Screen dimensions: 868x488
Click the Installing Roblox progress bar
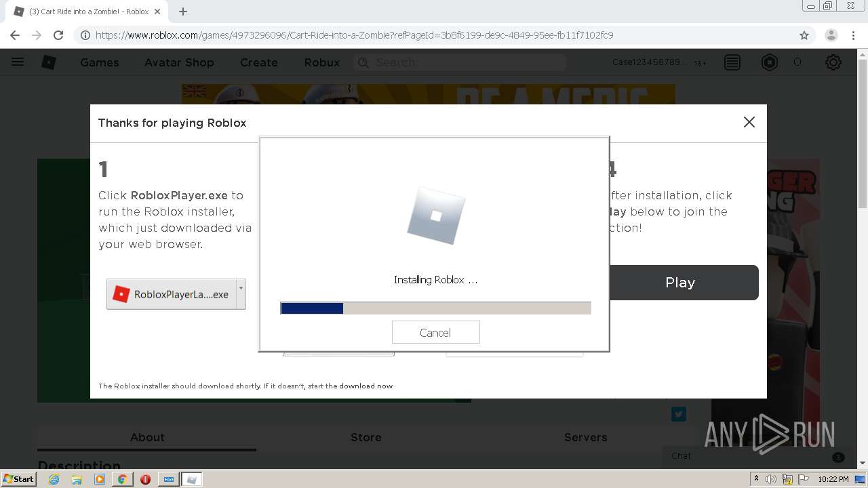(435, 308)
